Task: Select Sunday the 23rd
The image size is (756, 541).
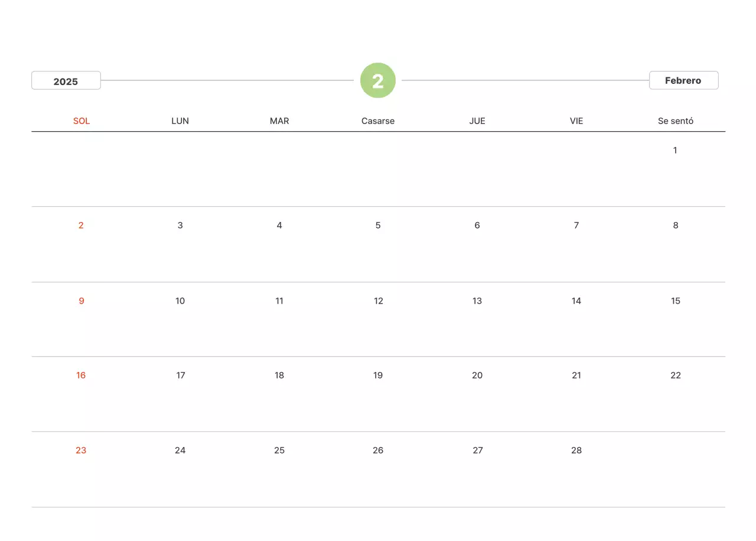Action: [81, 451]
